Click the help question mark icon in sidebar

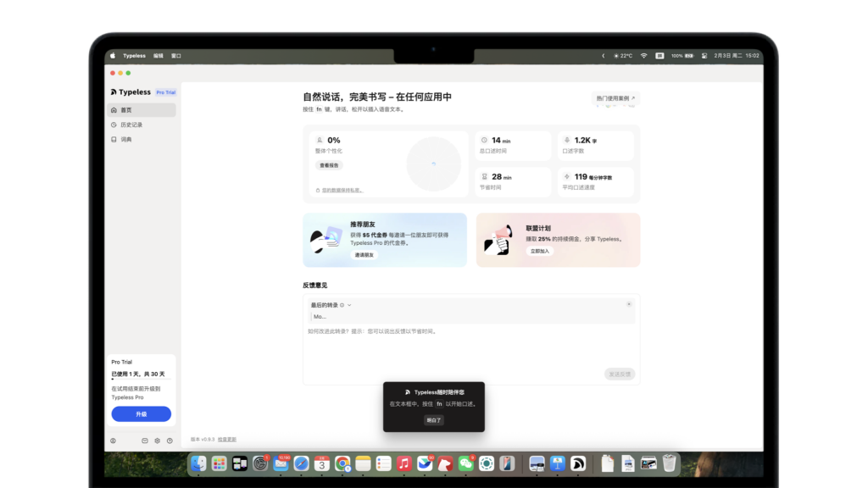tap(170, 441)
